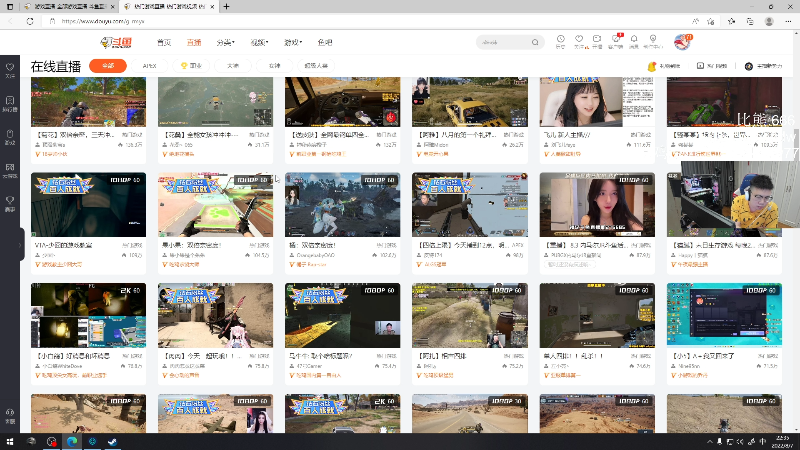Expand the 游戏 games dropdown
Image resolution: width=800 pixels, height=450 pixels.
[293, 42]
